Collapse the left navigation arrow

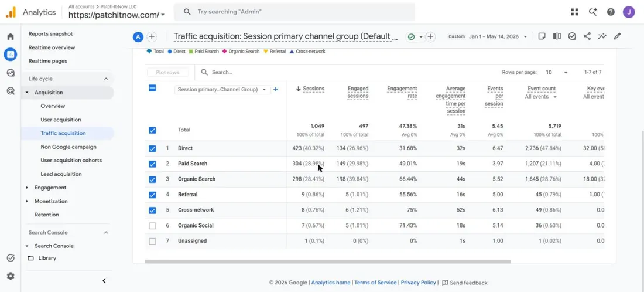[104, 281]
